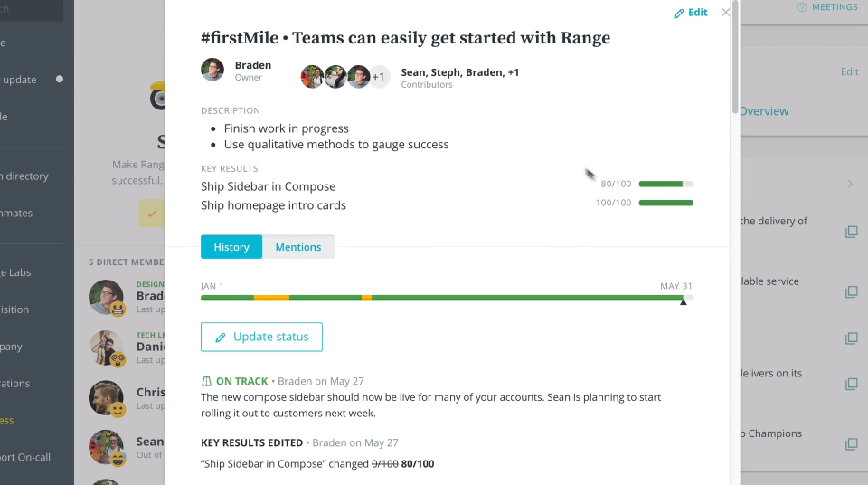This screenshot has width=868, height=485.
Task: Click copy icon beside "delivers on its"
Action: (851, 384)
